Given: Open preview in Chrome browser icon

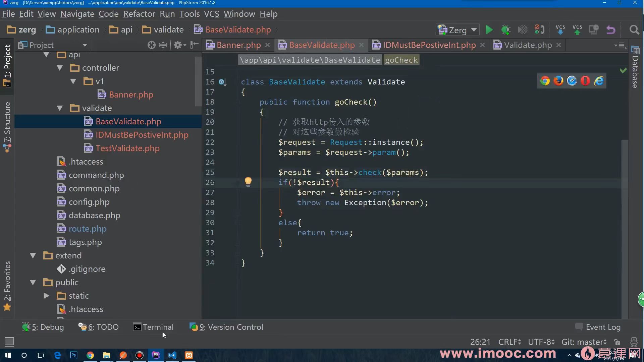Looking at the screenshot, I should click(545, 81).
